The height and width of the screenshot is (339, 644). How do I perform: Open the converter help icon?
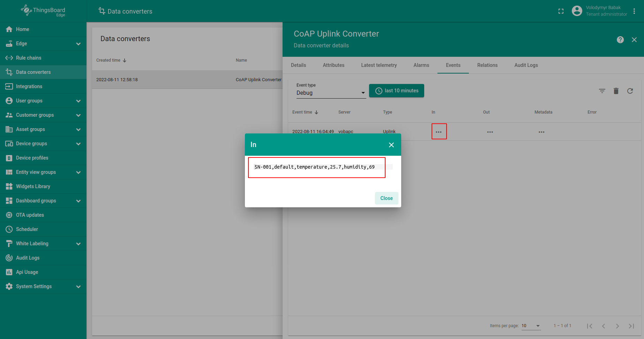(x=620, y=40)
